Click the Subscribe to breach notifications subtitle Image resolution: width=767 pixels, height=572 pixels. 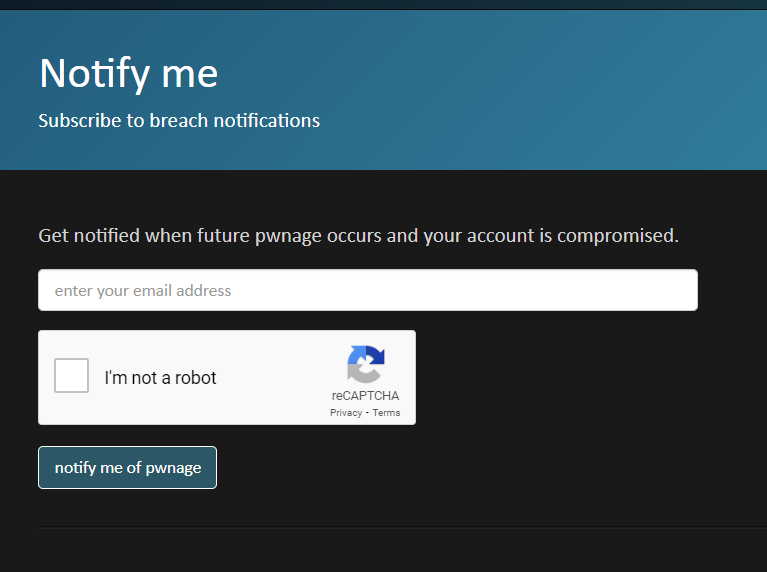point(179,120)
